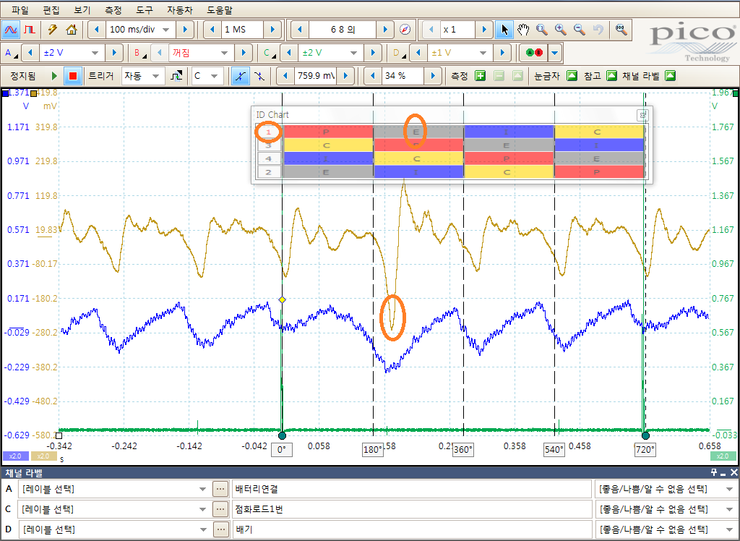Open 파일 menu

20,10
